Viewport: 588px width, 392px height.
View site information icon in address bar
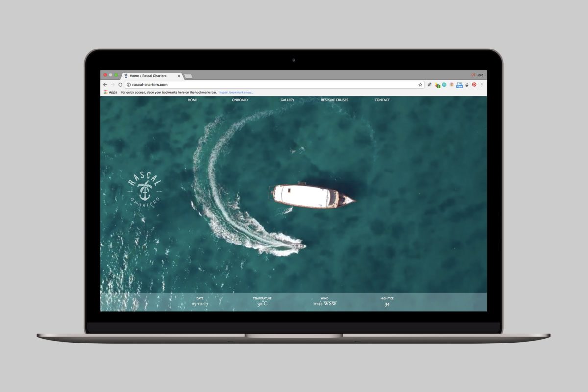(129, 85)
